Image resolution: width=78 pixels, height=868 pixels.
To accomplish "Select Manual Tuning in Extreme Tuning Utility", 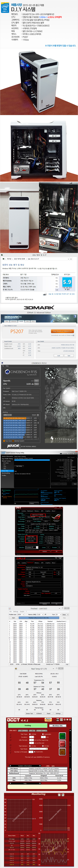I will pyautogui.click(x=6, y=461).
